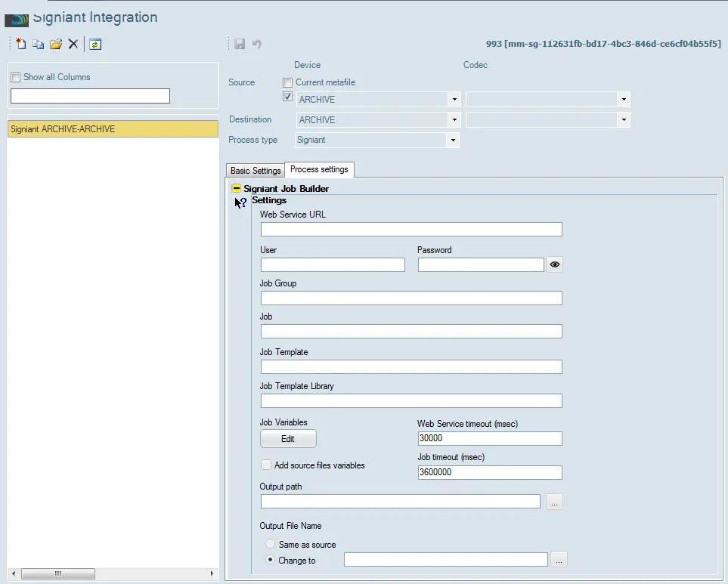Click the Copy profile icon
Screen dimensions: 728x584
pos(38,45)
